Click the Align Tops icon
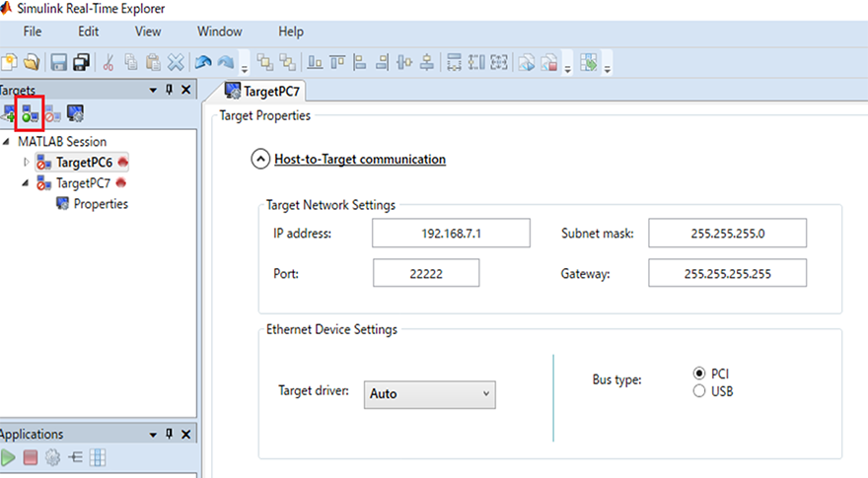Viewport: 868px width, 478px height. [x=337, y=62]
